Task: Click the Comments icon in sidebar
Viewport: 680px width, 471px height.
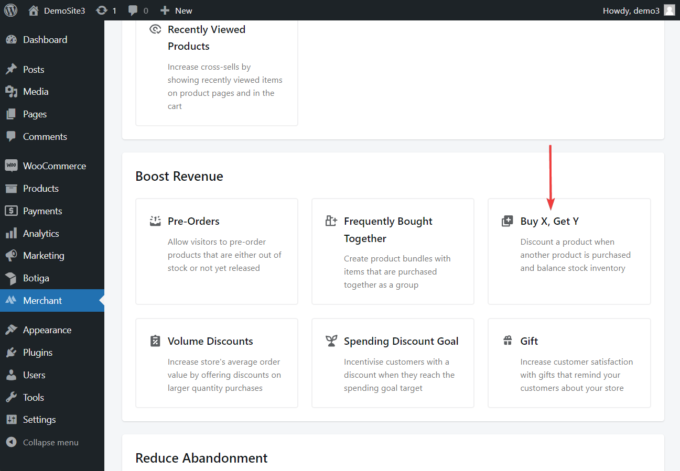Action: click(11, 136)
